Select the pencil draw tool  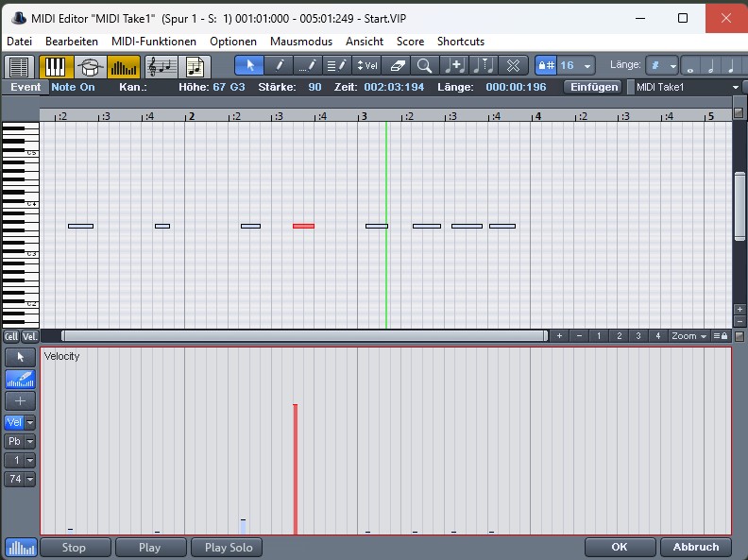(279, 65)
